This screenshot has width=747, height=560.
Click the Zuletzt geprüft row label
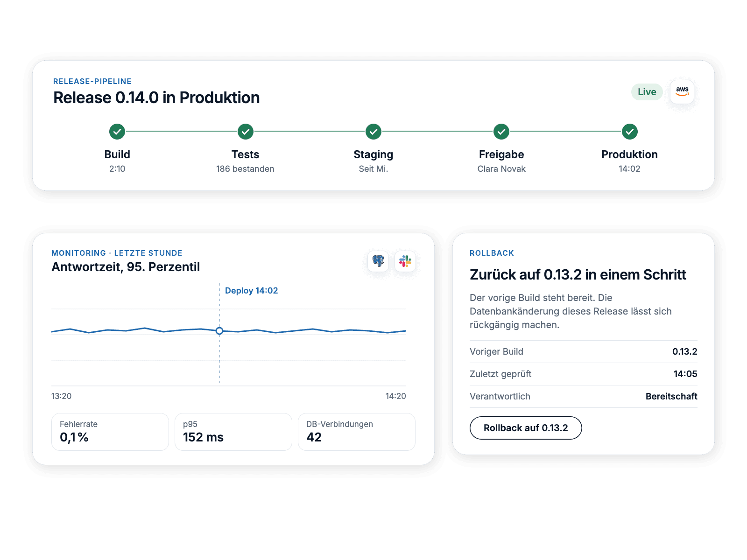500,374
